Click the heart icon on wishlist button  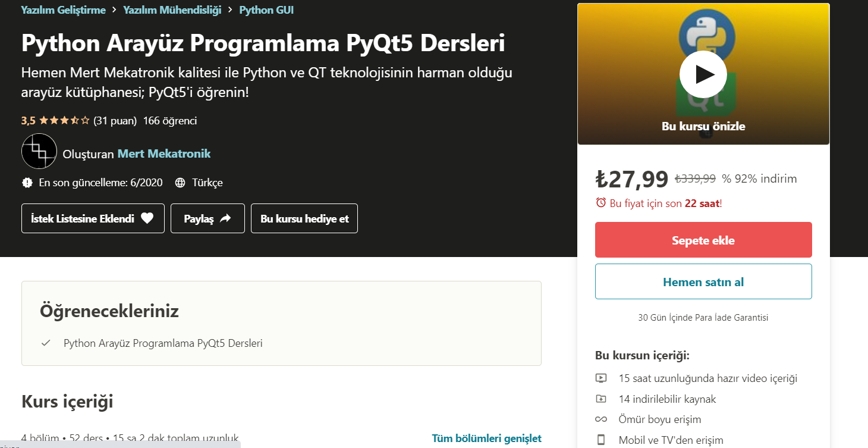[147, 218]
